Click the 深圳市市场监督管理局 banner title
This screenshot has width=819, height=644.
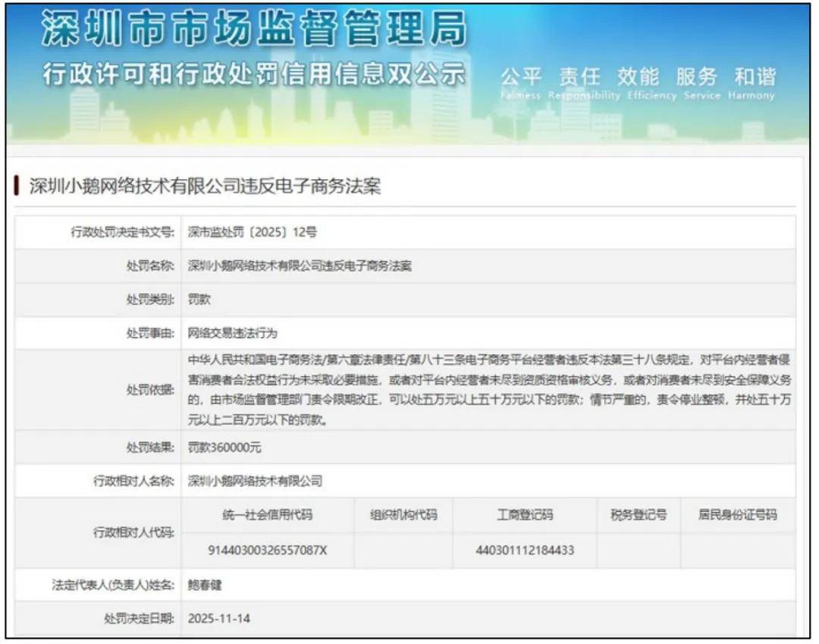click(x=254, y=28)
